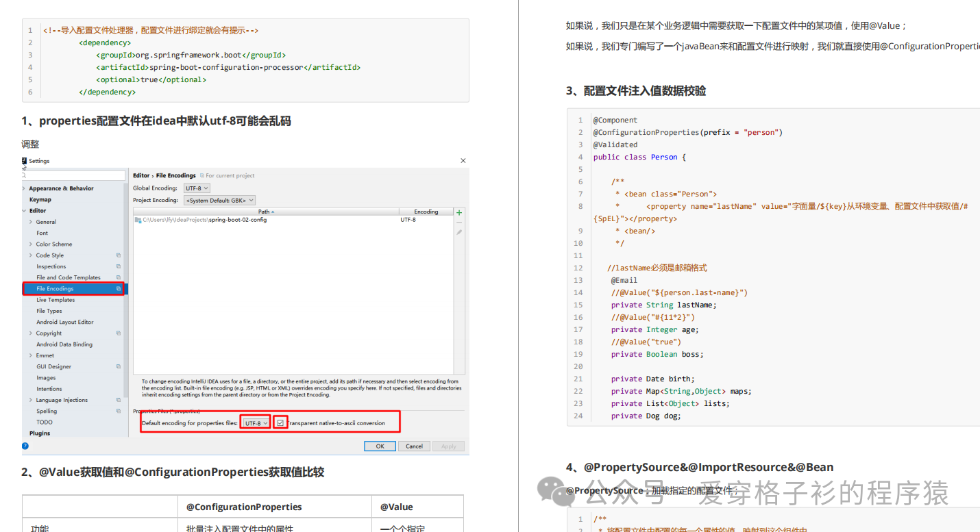The image size is (980, 532).
Task: Open the default properties files encoding dropdown
Action: point(255,421)
